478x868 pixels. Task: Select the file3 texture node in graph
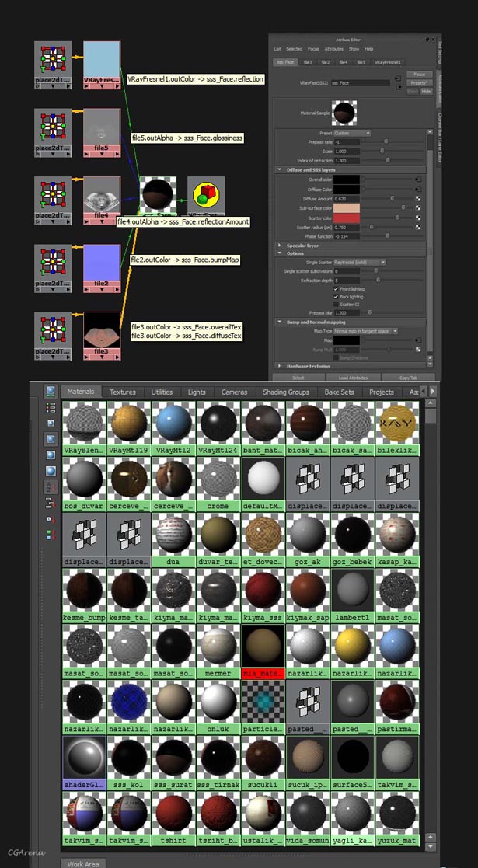point(102,336)
